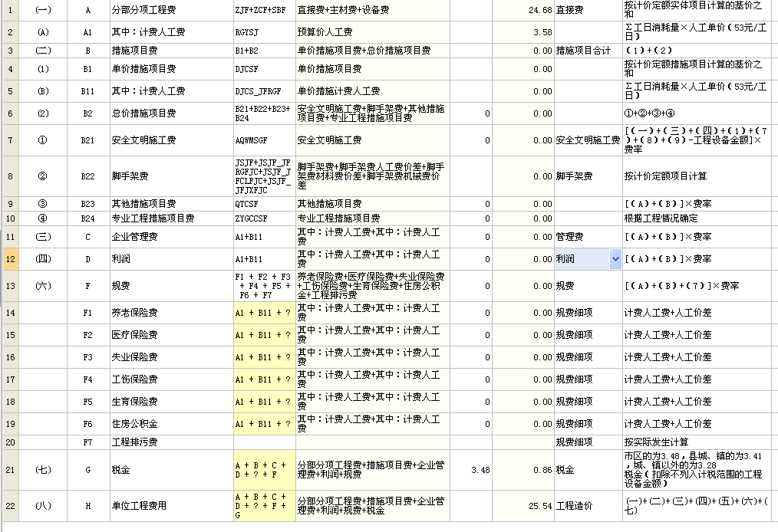Click the formula cell B21+B22+B23+B24

(265, 113)
